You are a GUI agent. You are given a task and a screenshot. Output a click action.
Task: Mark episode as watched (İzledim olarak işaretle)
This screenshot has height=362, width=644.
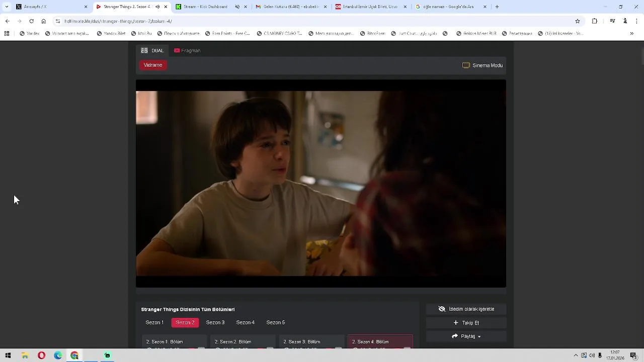pyautogui.click(x=466, y=309)
